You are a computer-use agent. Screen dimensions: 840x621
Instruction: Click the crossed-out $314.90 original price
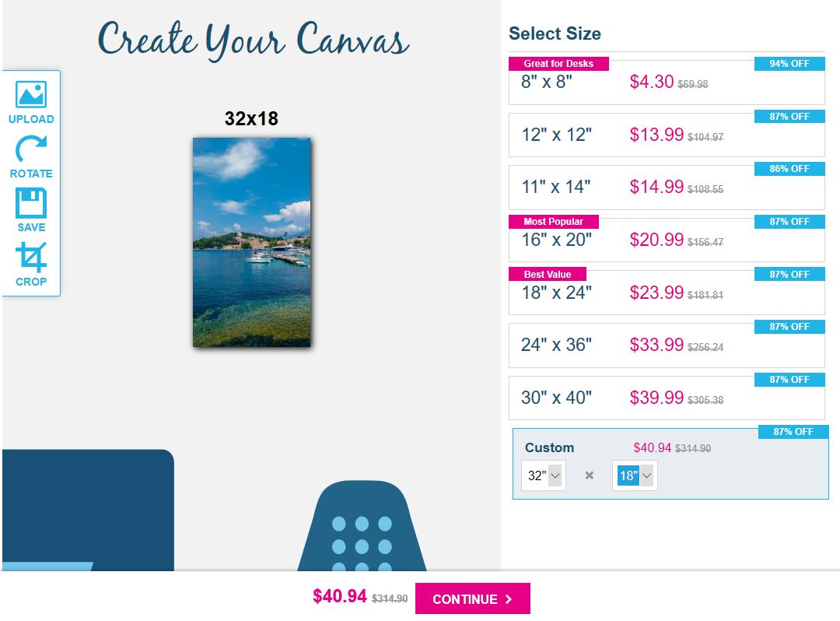(x=389, y=598)
